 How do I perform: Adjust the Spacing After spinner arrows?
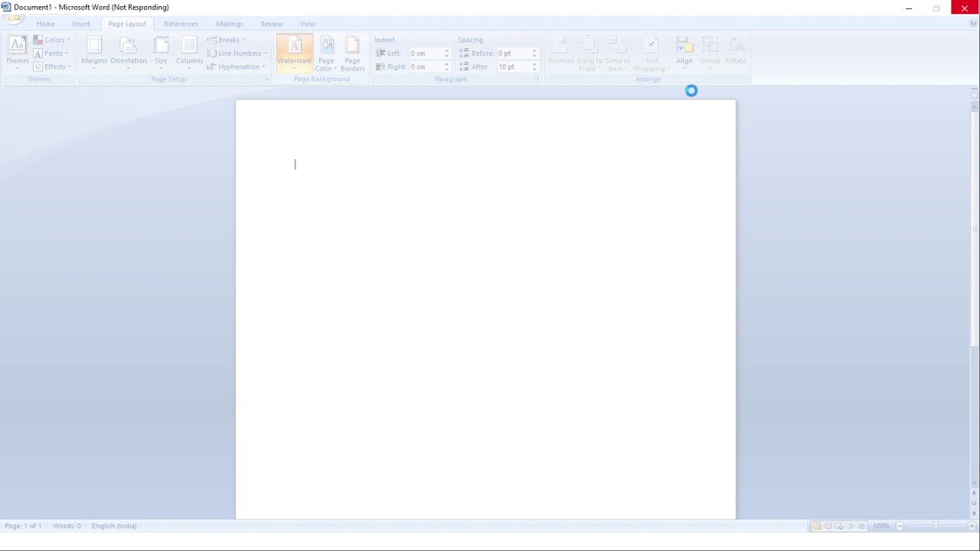click(x=534, y=67)
